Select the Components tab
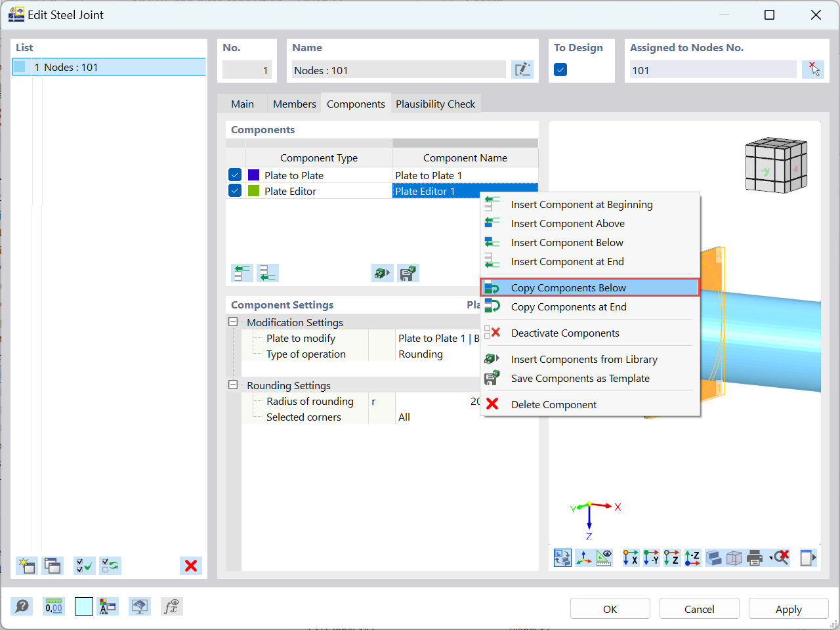 (356, 104)
